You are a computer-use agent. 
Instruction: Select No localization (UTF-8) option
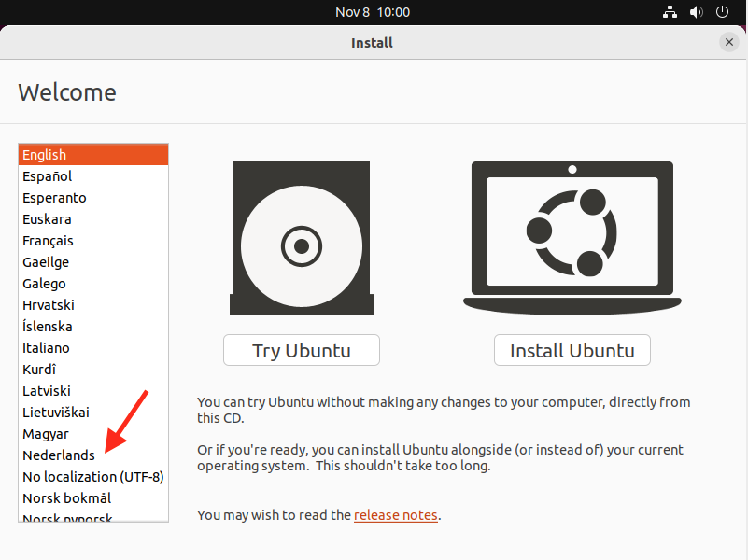[92, 477]
